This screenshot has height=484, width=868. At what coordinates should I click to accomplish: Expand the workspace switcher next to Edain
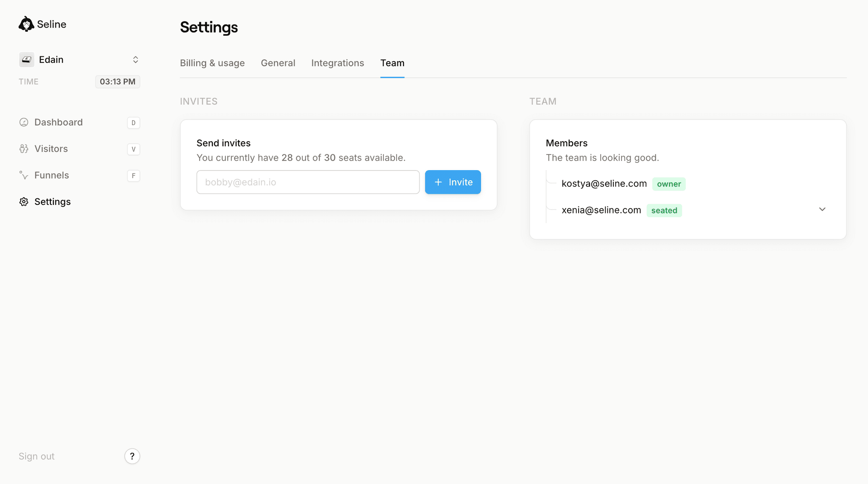pos(135,59)
